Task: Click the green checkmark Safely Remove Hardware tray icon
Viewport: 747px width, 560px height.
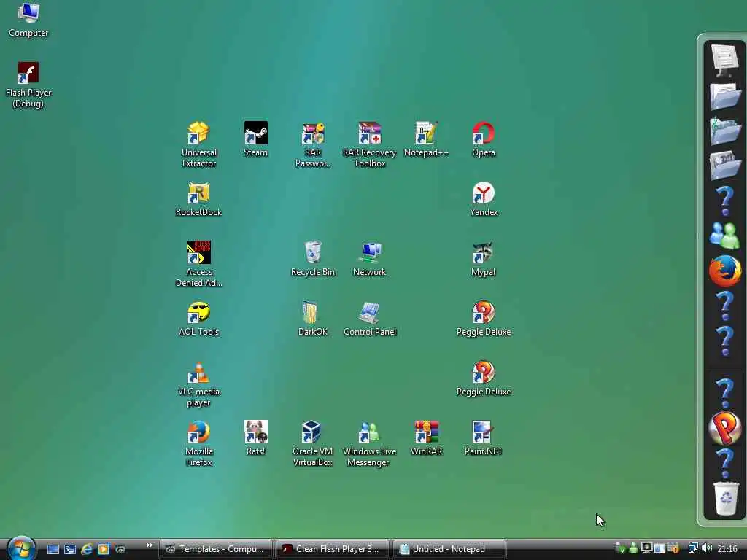Action: tap(620, 548)
